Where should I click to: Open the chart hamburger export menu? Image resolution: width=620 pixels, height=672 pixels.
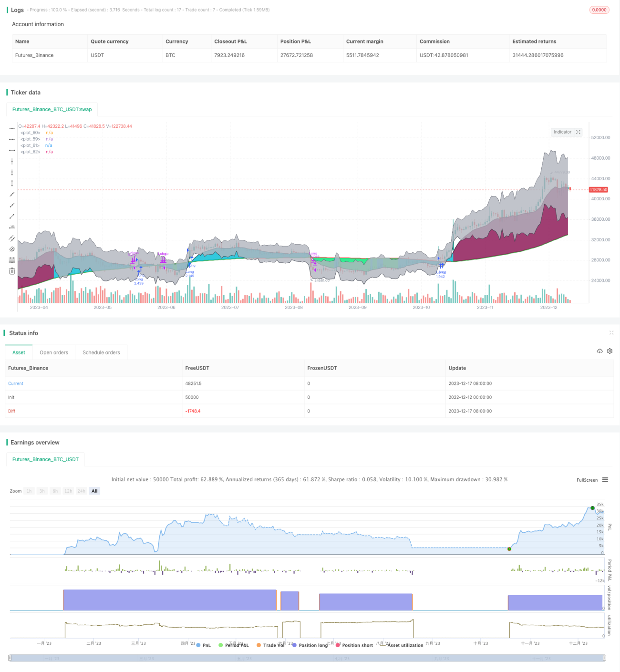pyautogui.click(x=605, y=480)
